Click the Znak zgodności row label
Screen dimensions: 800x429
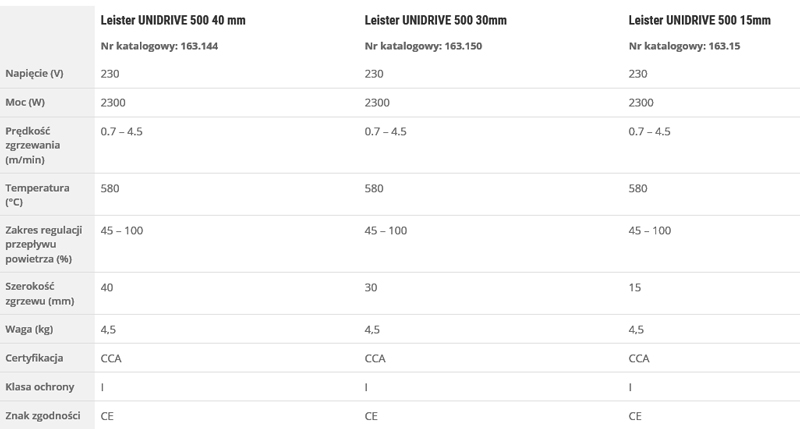(43, 416)
